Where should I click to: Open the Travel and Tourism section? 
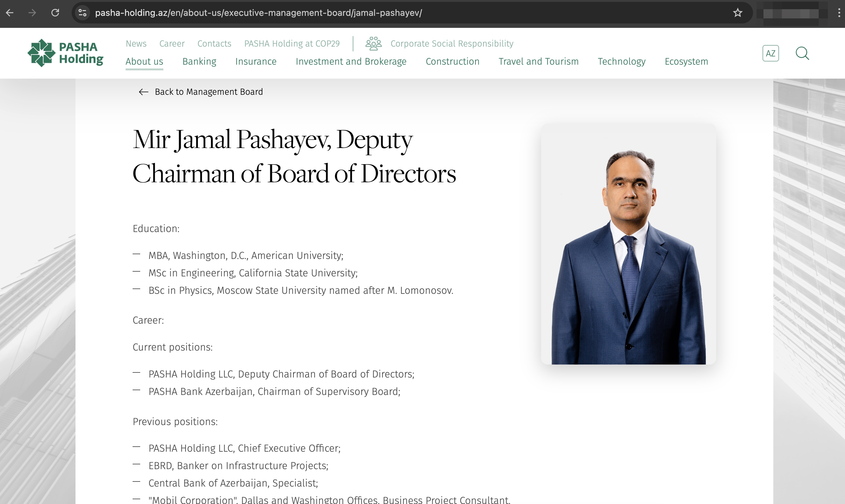[538, 61]
